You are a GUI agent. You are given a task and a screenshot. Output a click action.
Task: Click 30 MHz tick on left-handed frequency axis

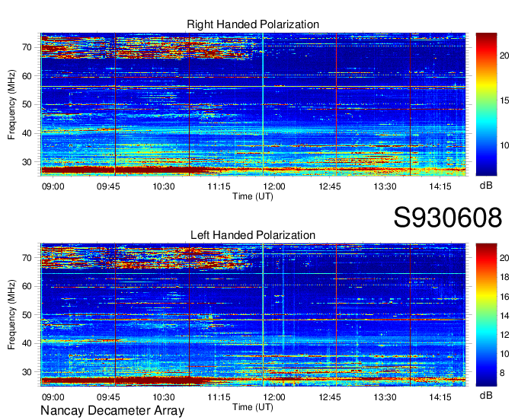[x=27, y=372]
